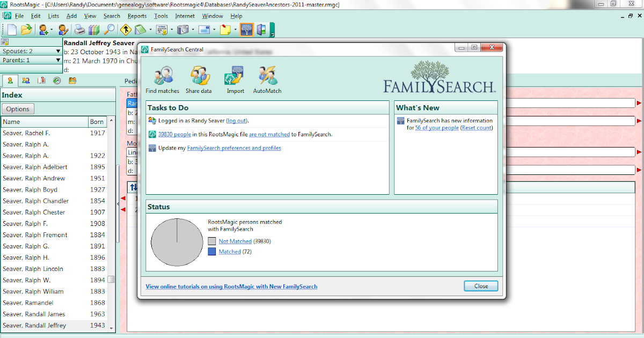
Task: Select Seaver, Ralph Chandler in the index
Action: coord(54,201)
